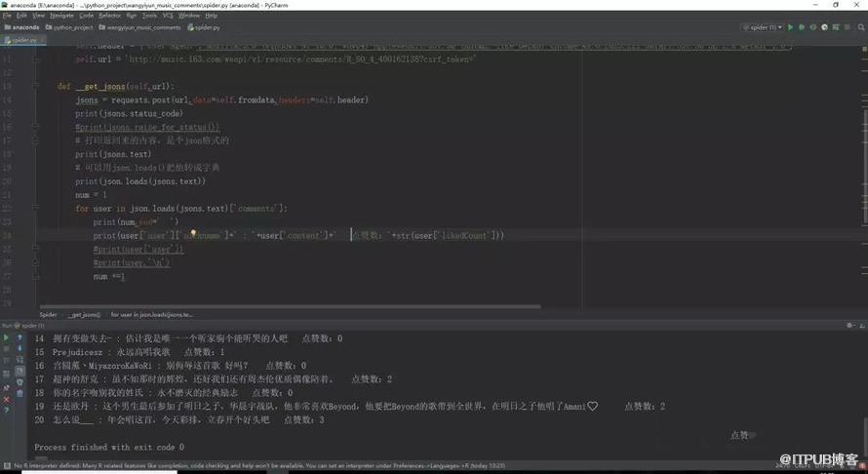Toggle soft-wrap icon in Run console
The image size is (868, 474).
[x=20, y=359]
